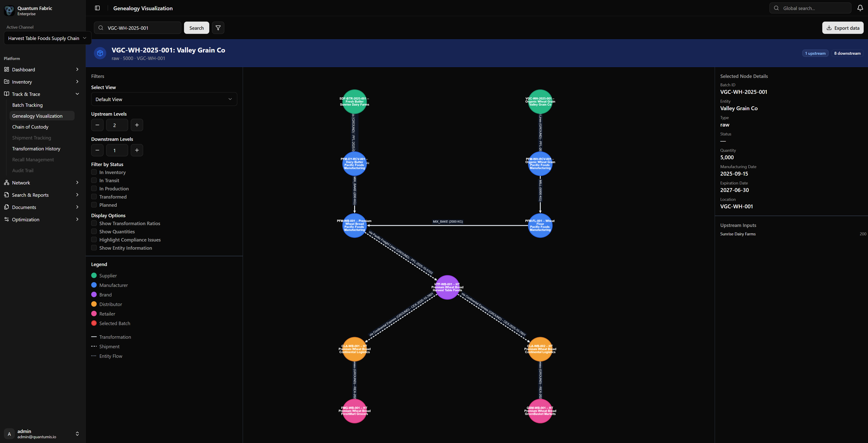Click the Export data button
Image resolution: width=868 pixels, height=443 pixels.
coord(843,28)
